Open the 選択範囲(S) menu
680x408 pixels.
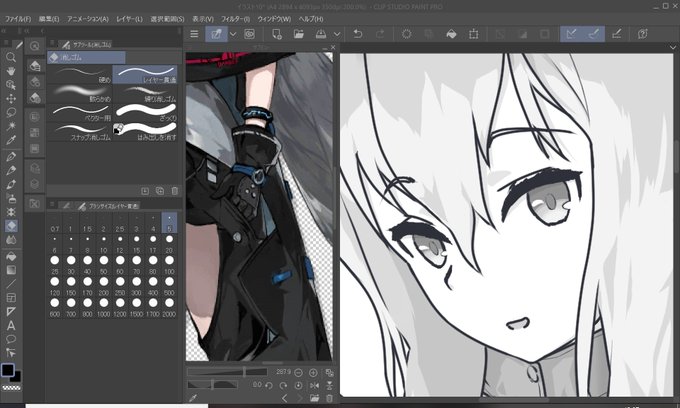(x=167, y=19)
